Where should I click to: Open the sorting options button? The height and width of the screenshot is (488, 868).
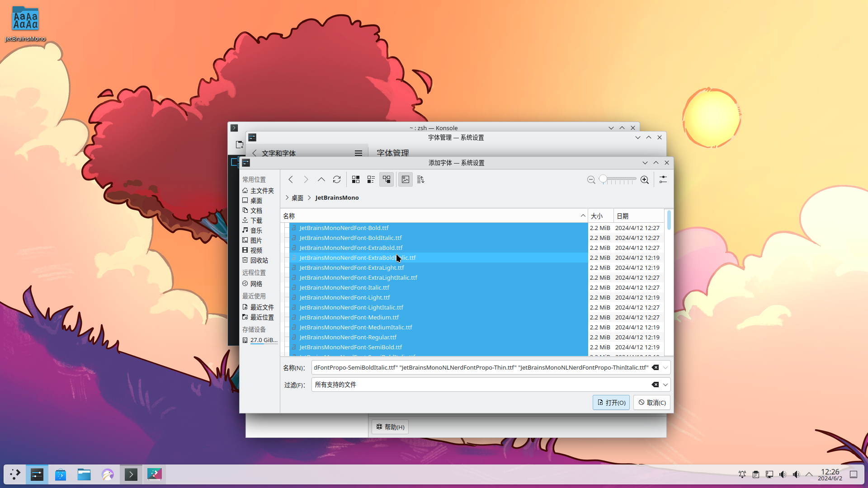pyautogui.click(x=421, y=180)
